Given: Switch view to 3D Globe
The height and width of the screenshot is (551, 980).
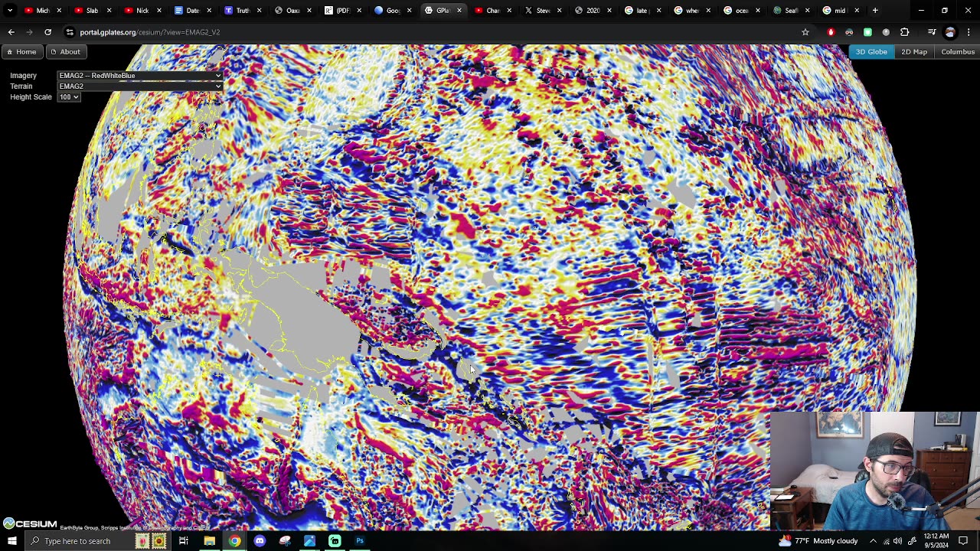Looking at the screenshot, I should (871, 51).
